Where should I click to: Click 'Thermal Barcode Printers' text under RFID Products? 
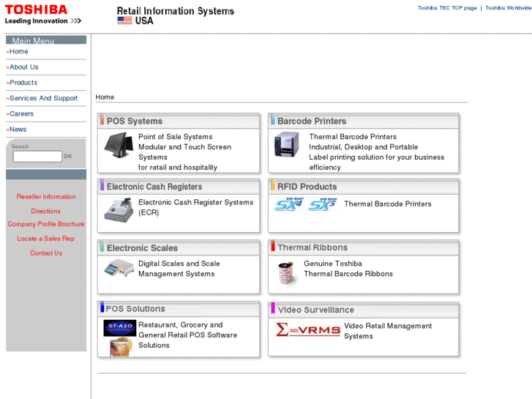[388, 204]
